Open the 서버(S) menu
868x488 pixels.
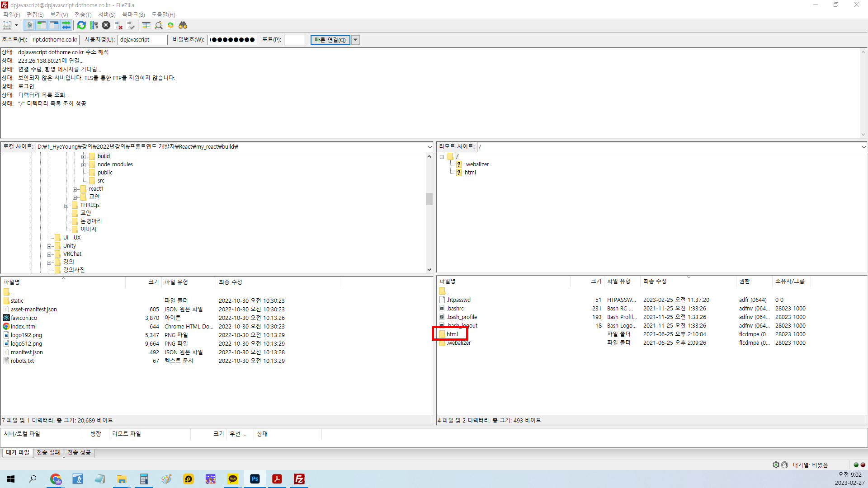(107, 14)
